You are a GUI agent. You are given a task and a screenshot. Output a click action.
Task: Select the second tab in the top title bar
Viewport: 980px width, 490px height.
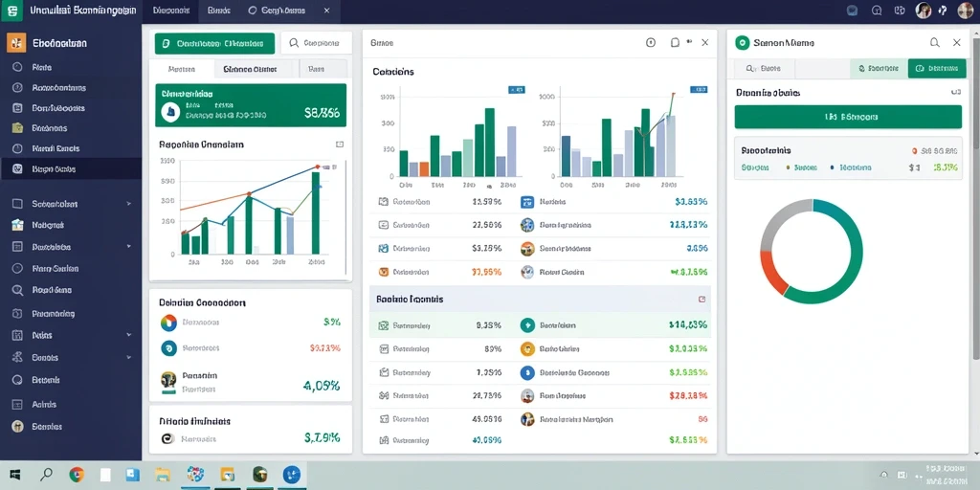click(x=218, y=11)
